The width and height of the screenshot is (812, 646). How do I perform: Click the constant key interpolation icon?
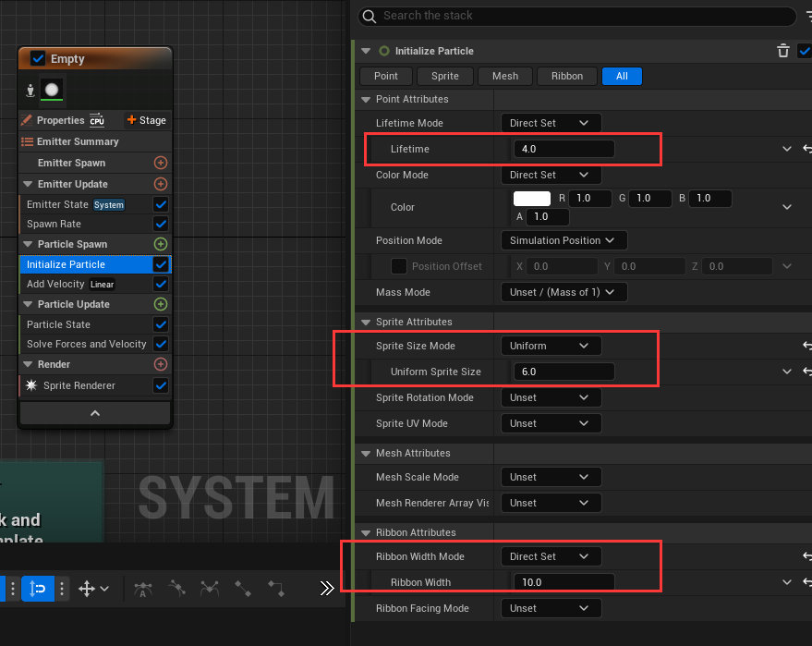[x=276, y=589]
